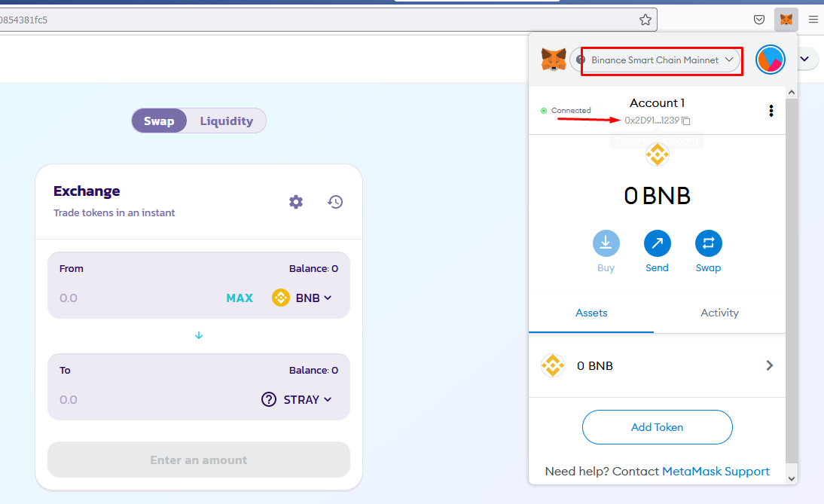Bookmark page with the star icon
The image size is (824, 504).
(645, 20)
